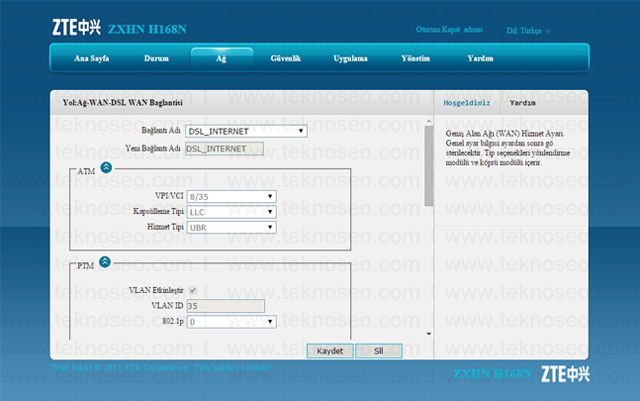The width and height of the screenshot is (640, 401).
Task: Click the settings panel scrollbar thumb
Action: 429,166
